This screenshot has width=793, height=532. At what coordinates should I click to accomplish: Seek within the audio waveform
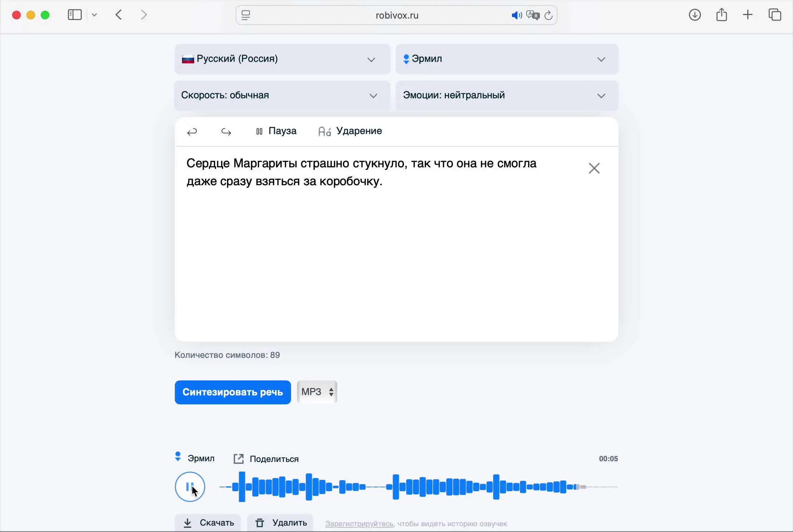tap(418, 487)
